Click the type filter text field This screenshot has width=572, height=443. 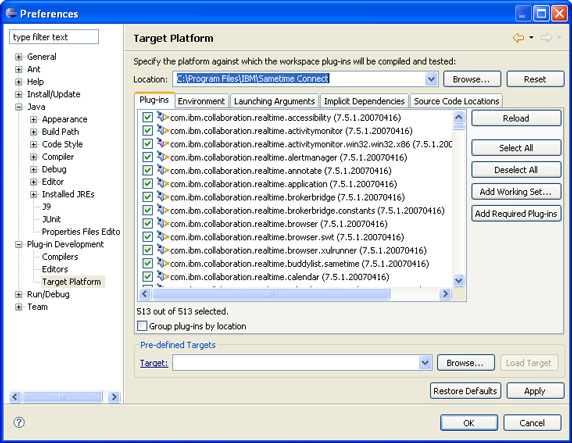click(54, 37)
